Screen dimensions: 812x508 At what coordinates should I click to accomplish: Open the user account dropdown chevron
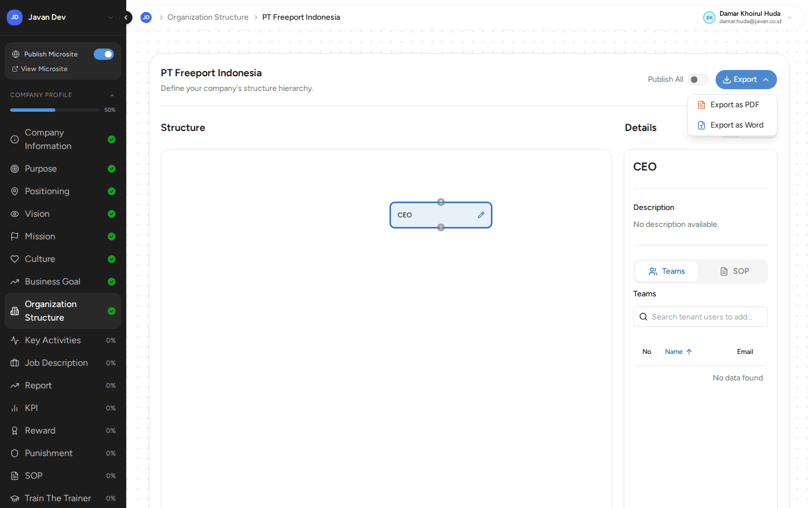tap(789, 17)
